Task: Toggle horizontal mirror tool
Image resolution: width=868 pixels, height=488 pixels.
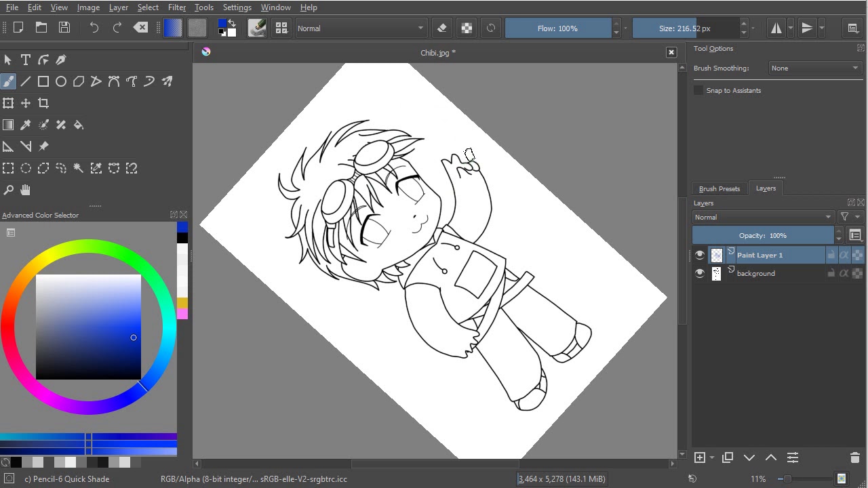Action: 776,28
